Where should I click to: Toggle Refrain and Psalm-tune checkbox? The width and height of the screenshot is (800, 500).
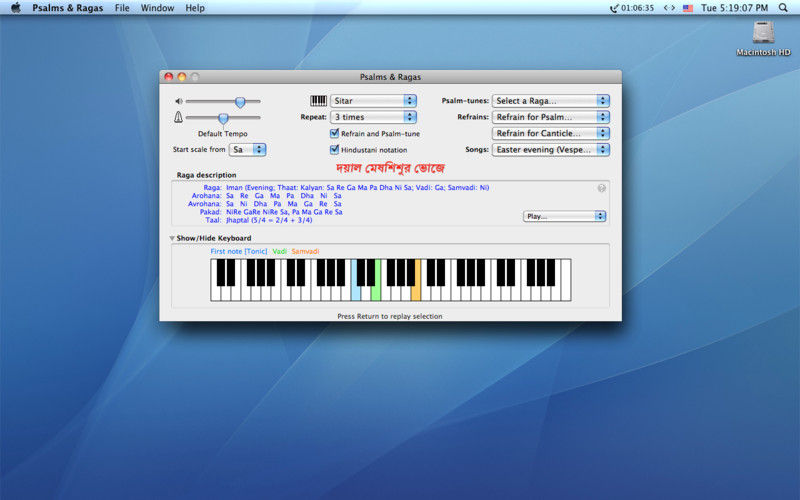pyautogui.click(x=334, y=133)
